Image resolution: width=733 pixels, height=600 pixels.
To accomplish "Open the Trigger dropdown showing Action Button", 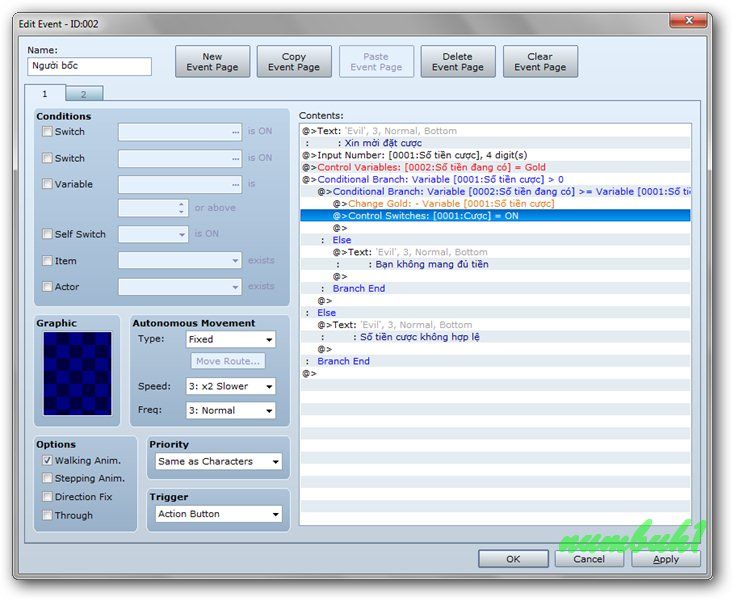I will [218, 514].
